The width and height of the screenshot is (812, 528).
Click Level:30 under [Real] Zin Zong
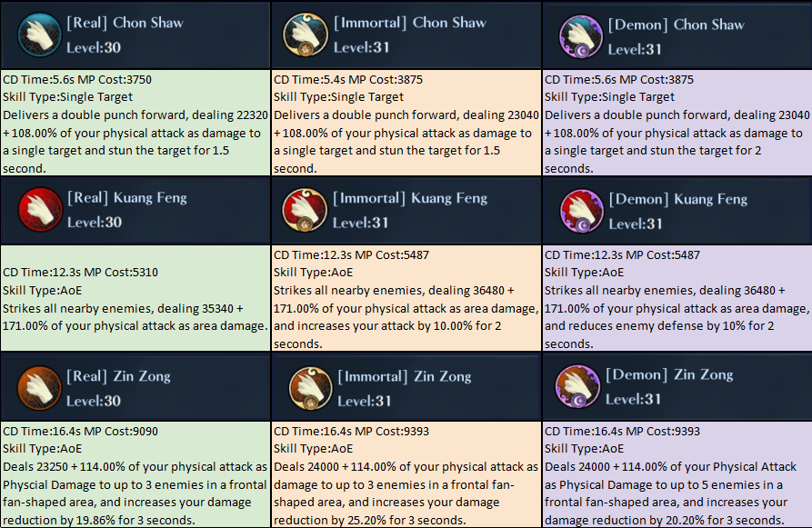click(x=94, y=400)
